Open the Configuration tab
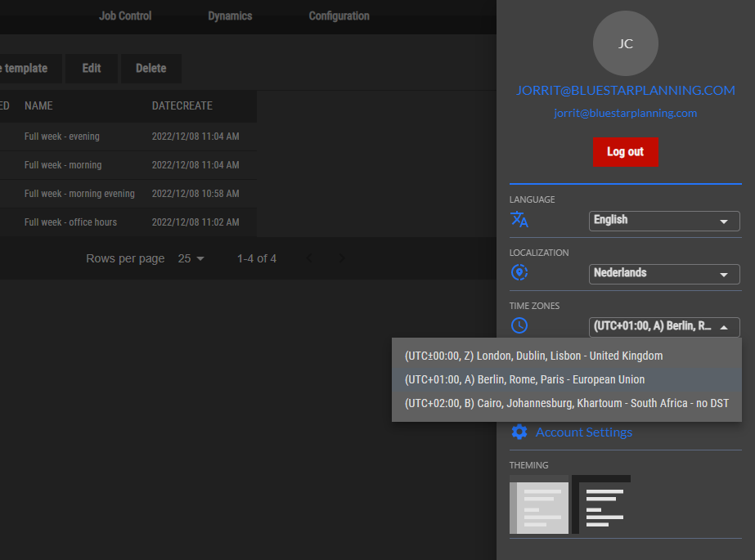Screen dimensions: 755x560 tap(339, 16)
